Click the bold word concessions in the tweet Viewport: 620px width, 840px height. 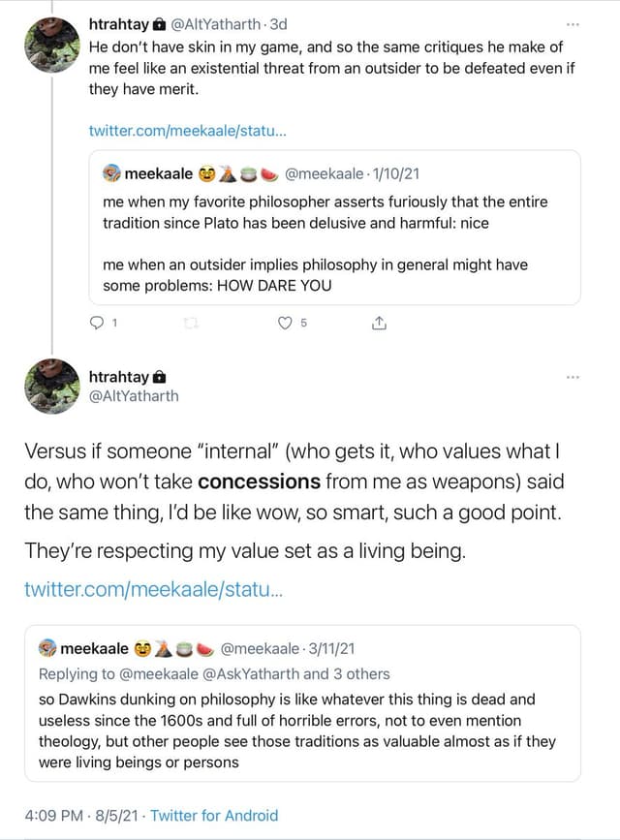[259, 482]
